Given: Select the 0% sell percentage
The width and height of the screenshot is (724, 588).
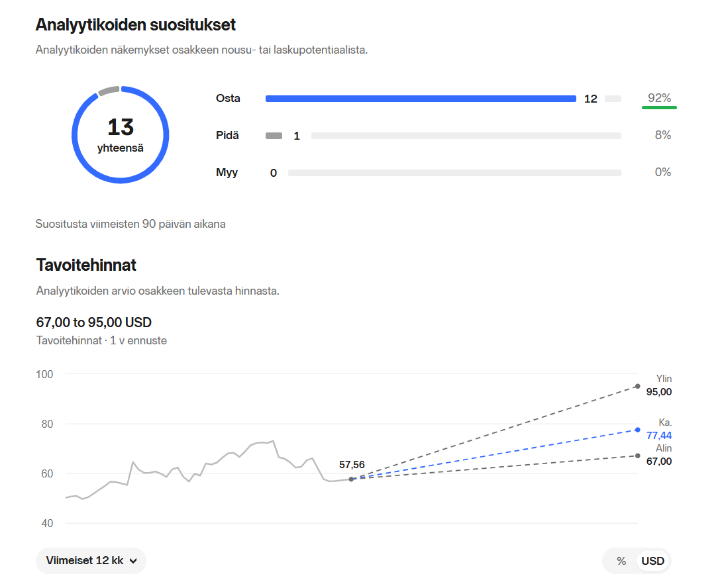Looking at the screenshot, I should (x=662, y=172).
